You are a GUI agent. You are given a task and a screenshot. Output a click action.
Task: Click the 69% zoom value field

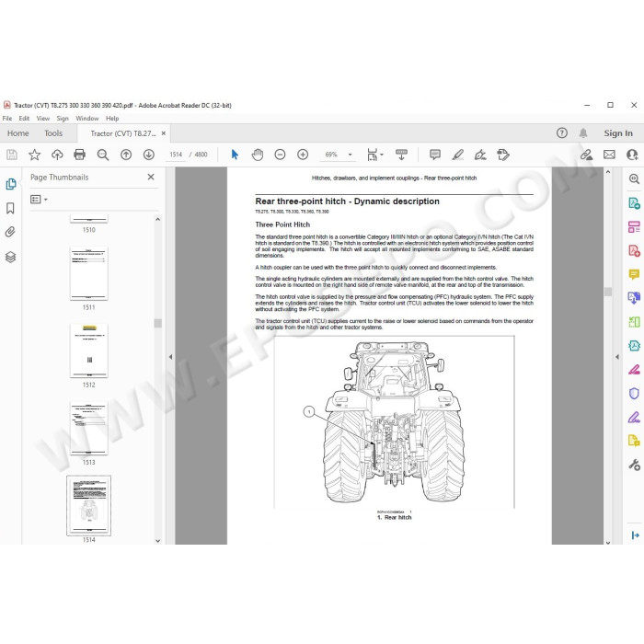331,155
